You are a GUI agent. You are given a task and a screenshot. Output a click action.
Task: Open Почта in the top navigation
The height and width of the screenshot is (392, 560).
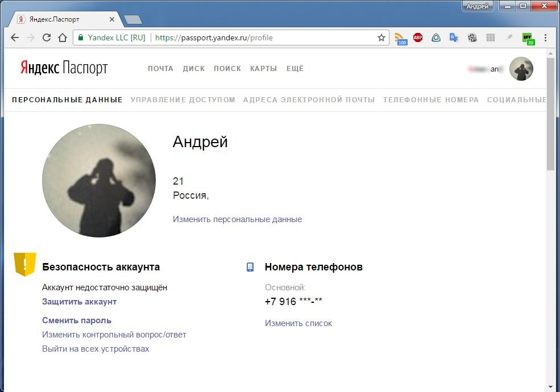point(160,69)
